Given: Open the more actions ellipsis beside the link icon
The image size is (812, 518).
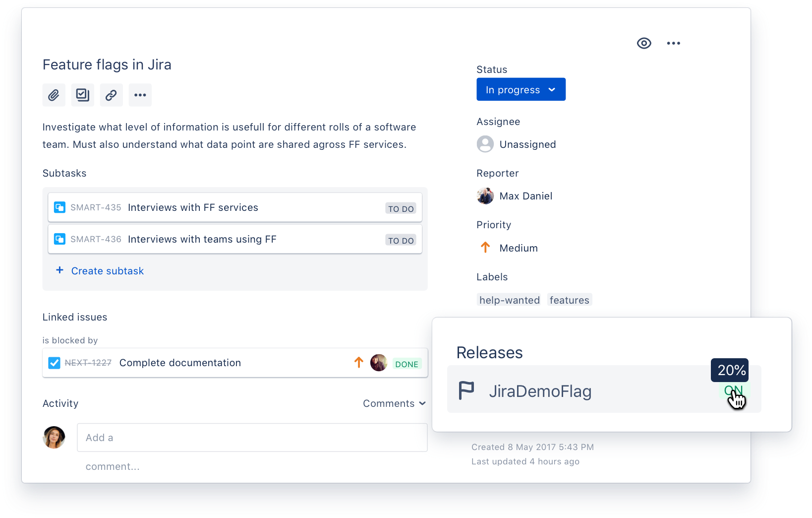Looking at the screenshot, I should coord(140,95).
